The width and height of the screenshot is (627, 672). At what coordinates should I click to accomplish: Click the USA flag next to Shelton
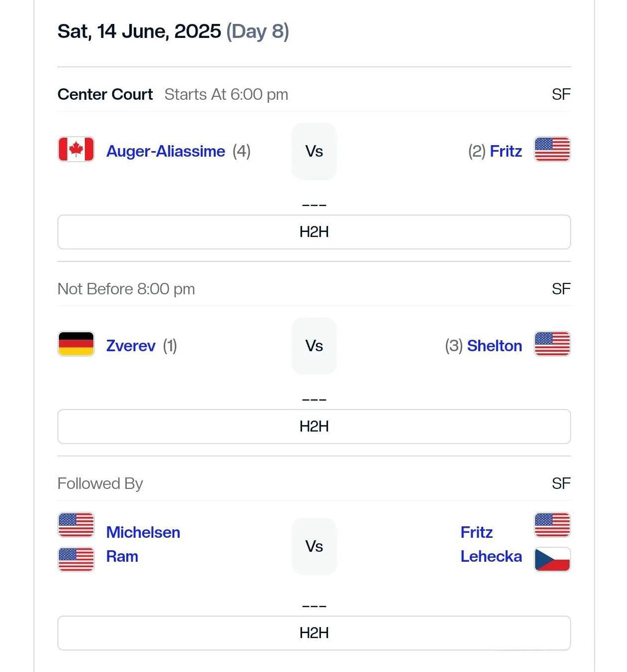[552, 344]
